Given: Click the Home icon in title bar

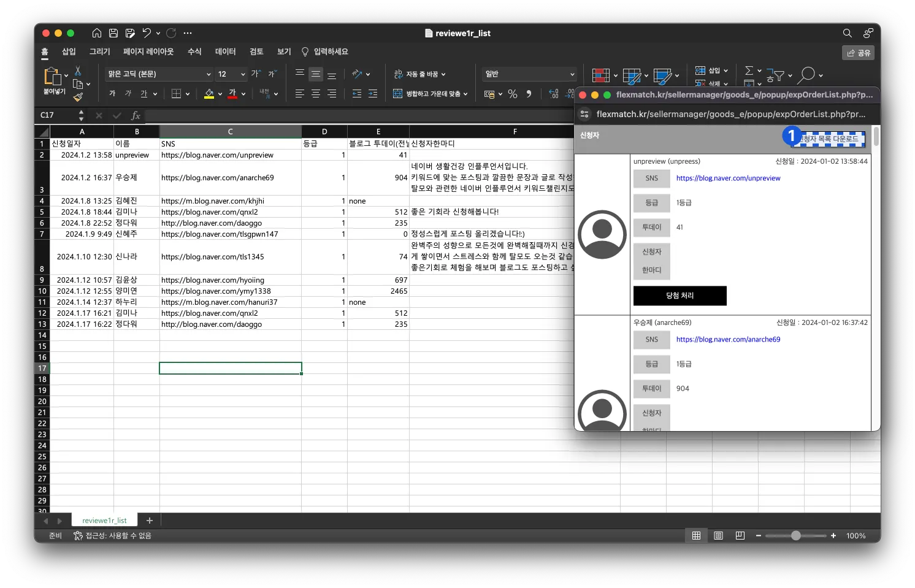Looking at the screenshot, I should click(x=97, y=33).
